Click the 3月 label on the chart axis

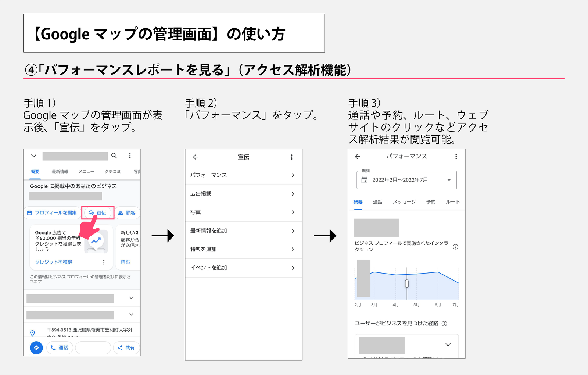[374, 305]
